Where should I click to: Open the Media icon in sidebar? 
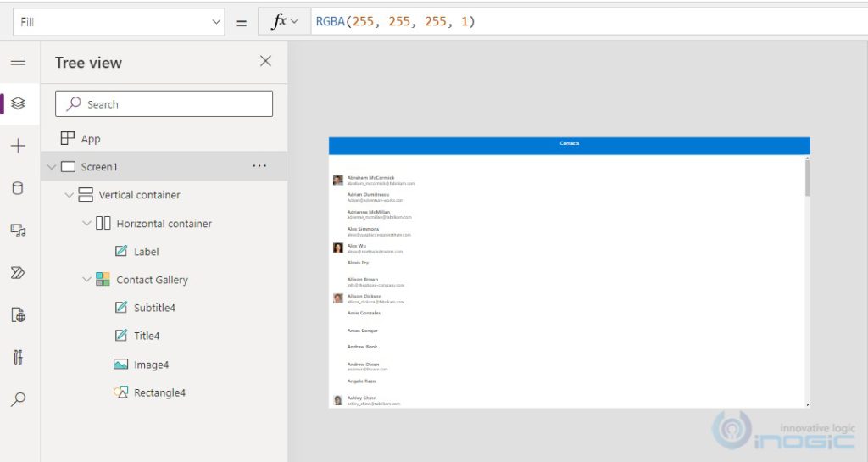click(x=18, y=230)
